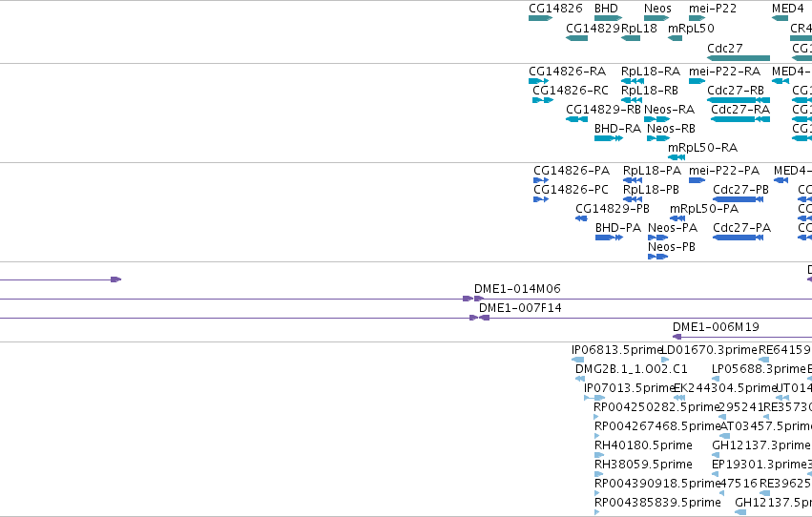Select protein 'CG14826-PC'
812x517 pixels.
click(571, 190)
